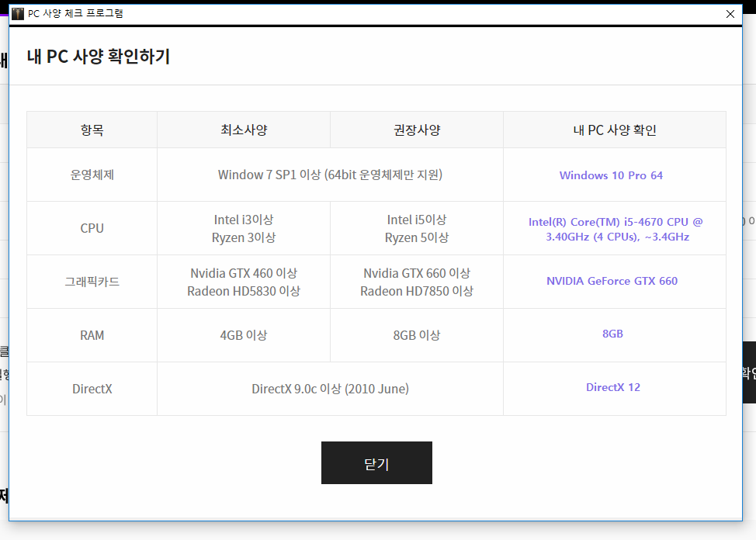Screen dimensions: 756x540
Task: Click the purple Windows 10 Pro 64 text
Action: [x=611, y=175]
